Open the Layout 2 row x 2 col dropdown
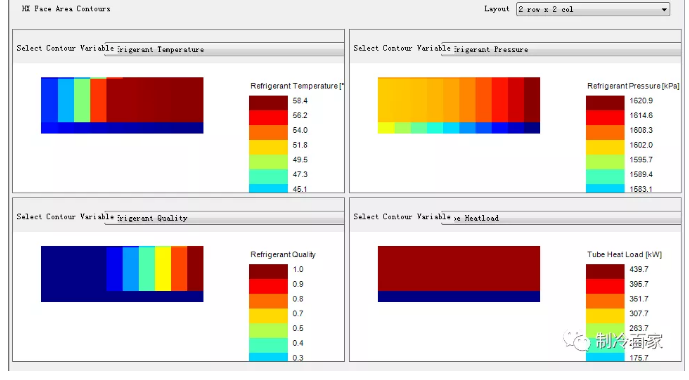Image resolution: width=689 pixels, height=380 pixels. point(593,9)
